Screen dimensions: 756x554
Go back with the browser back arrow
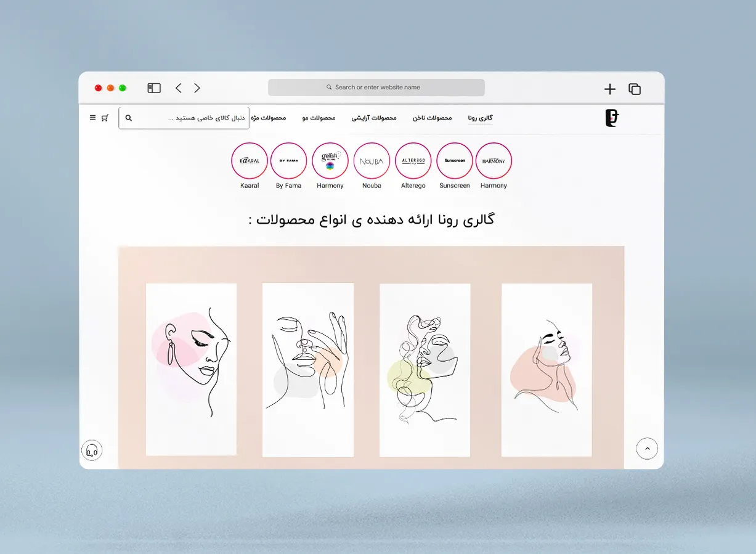point(179,88)
